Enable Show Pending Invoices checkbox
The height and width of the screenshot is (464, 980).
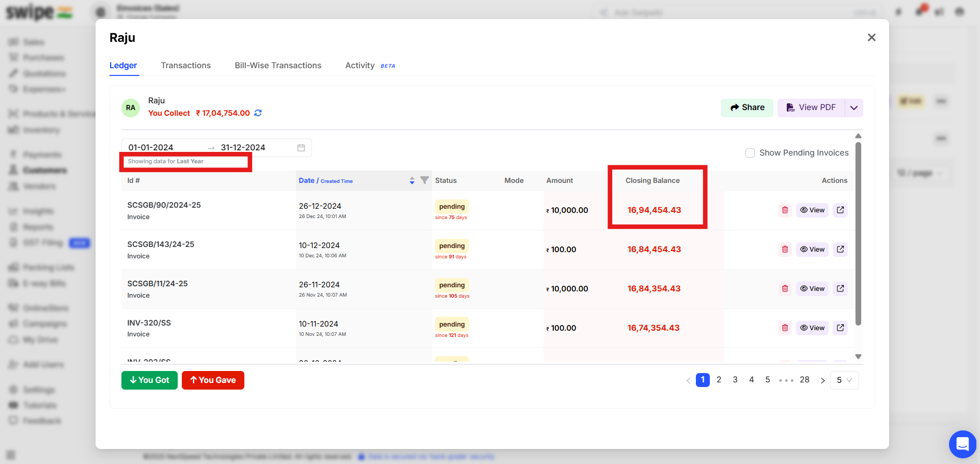750,153
